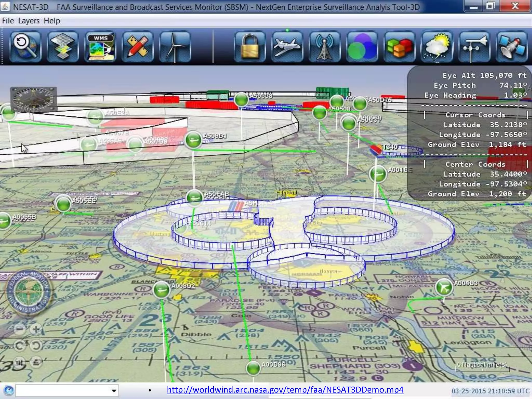Open the File menu
The image size is (532, 399).
point(8,21)
